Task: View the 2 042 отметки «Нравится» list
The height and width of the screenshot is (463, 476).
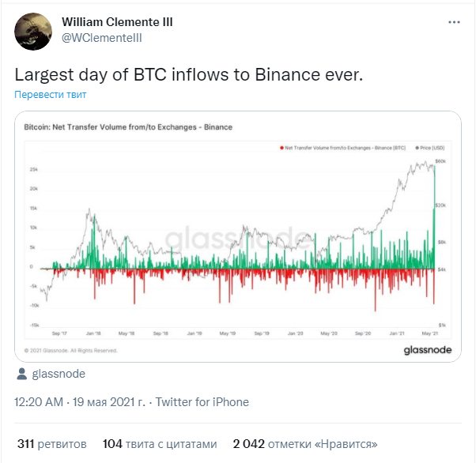Action: [x=305, y=444]
